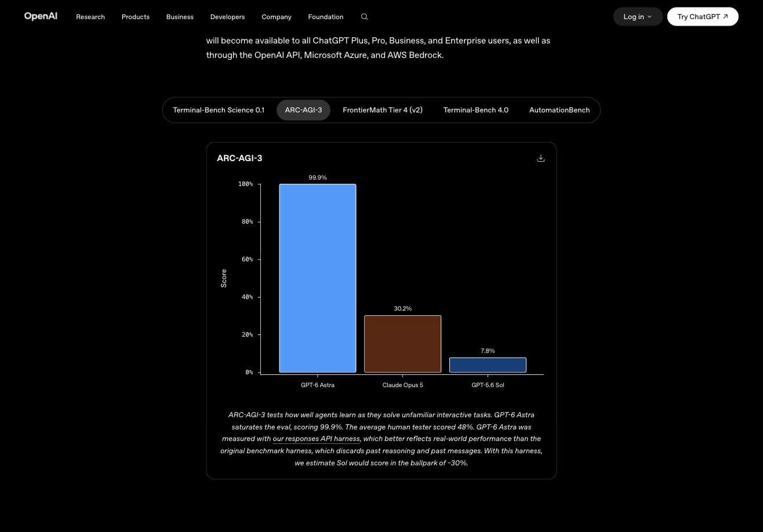Click the 100% axis tick label
The width and height of the screenshot is (763, 532).
coord(245,184)
